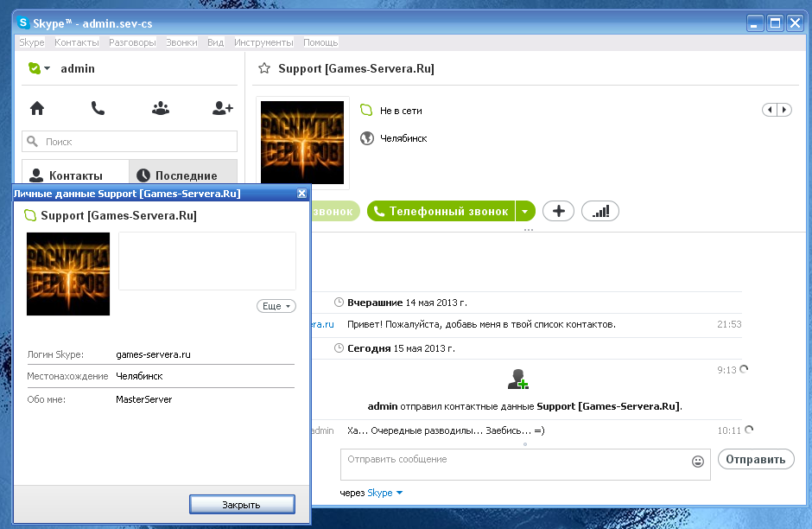Open the emoticon smiley picker
This screenshot has width=812, height=529.
698,461
